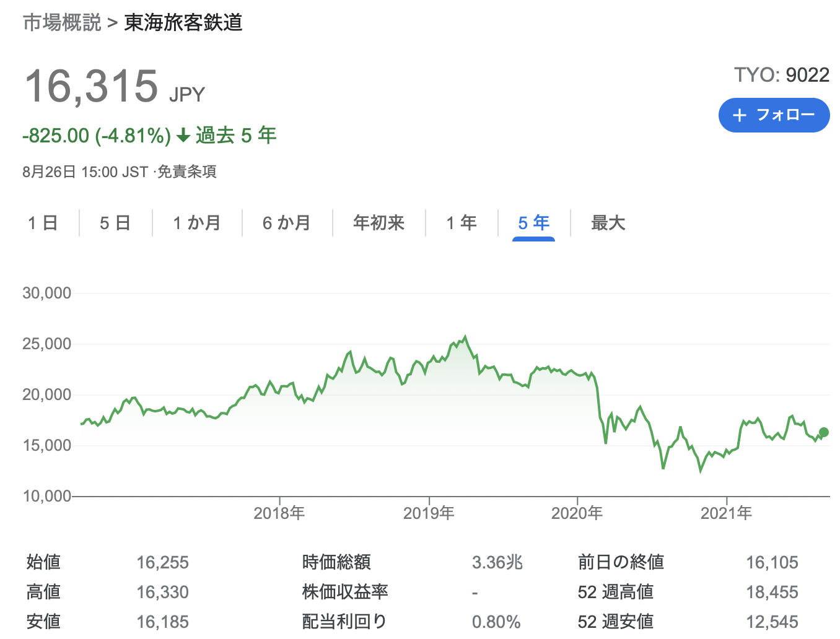Switch to the 6 か月 tab
Screen dimensions: 840x639
coord(287,223)
